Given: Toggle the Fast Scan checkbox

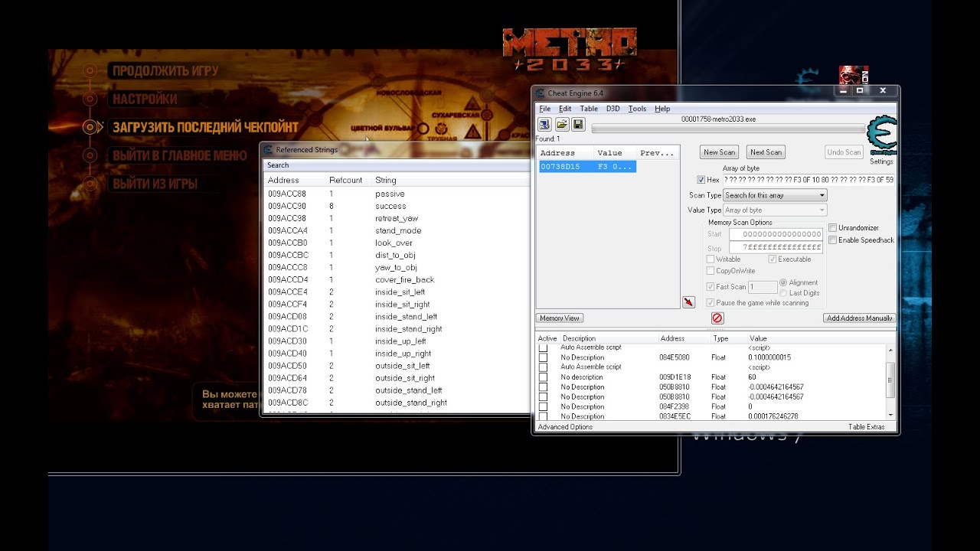Looking at the screenshot, I should click(x=710, y=287).
